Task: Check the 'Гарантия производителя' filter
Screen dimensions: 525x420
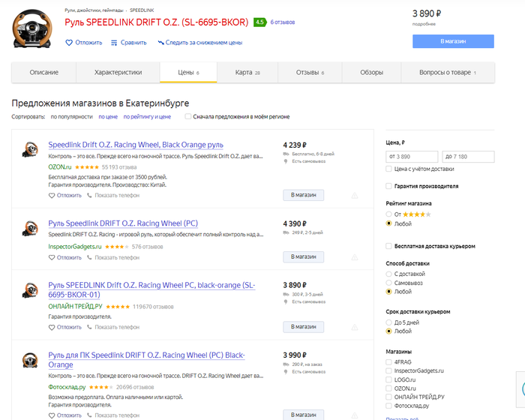Action: (388, 186)
